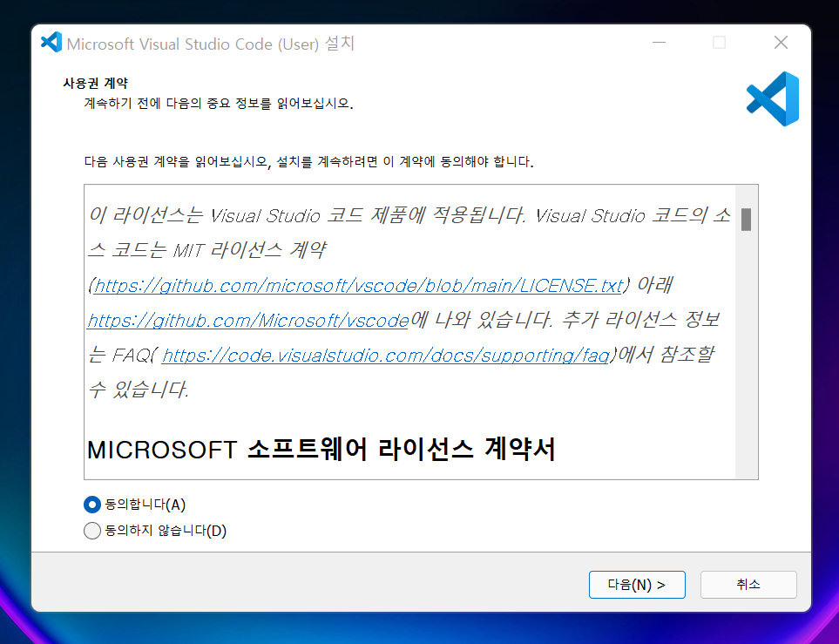Click the license text scrollbar thumb

[x=746, y=220]
